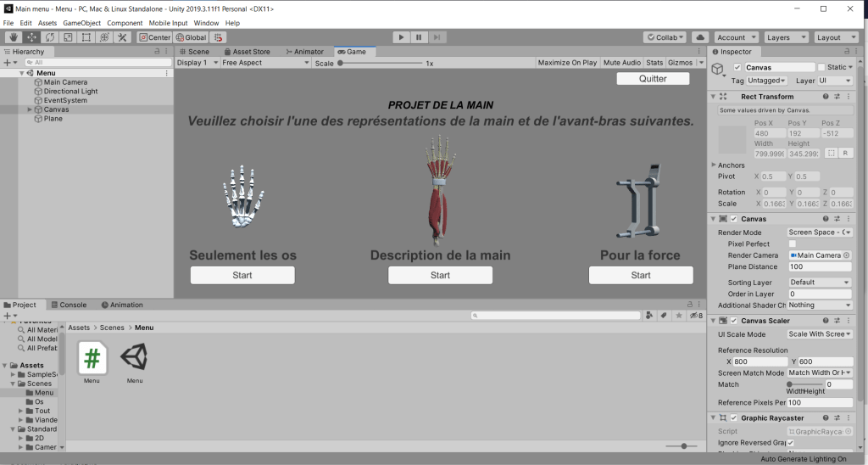Image resolution: width=868 pixels, height=465 pixels.
Task: Click the Quitter button
Action: (x=653, y=79)
